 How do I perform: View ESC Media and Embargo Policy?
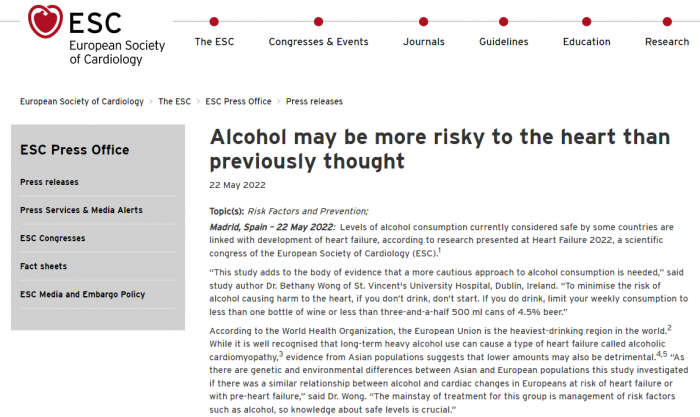click(82, 294)
